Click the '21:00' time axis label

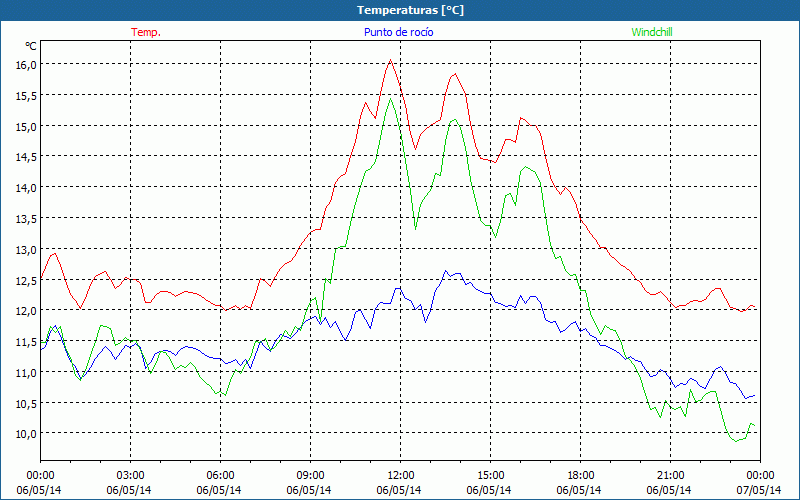pos(670,475)
